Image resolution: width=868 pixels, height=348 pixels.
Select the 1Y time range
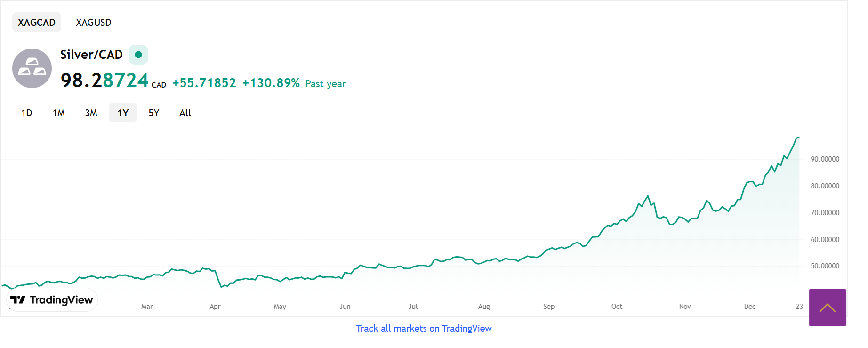123,113
